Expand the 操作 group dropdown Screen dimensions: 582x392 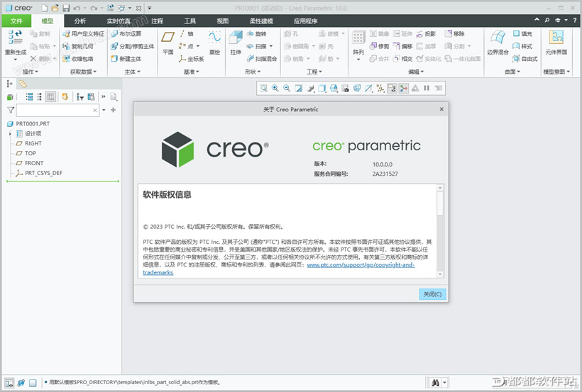pos(31,72)
